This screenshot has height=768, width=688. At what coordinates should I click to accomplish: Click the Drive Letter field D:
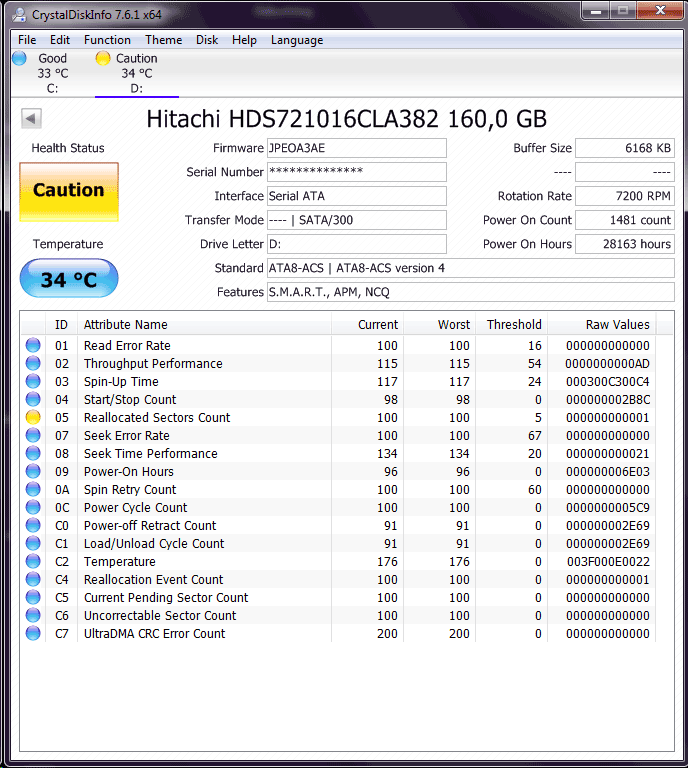pyautogui.click(x=356, y=244)
